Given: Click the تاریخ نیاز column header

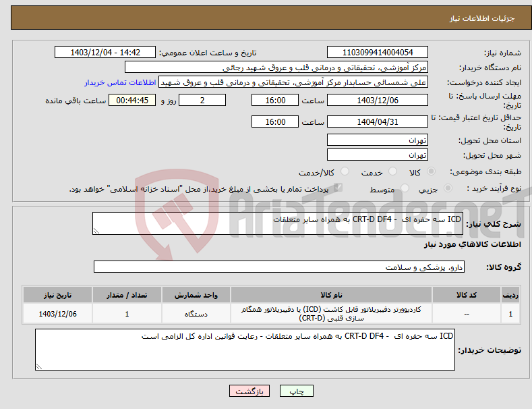Looking at the screenshot, I should [58, 295].
